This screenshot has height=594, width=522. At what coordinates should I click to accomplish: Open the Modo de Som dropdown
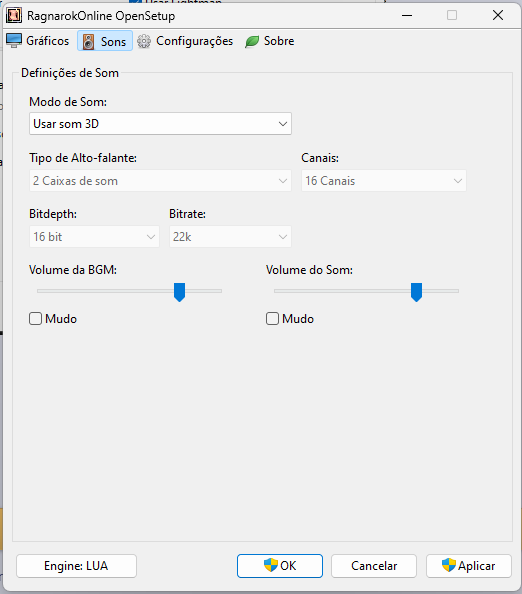tap(160, 123)
